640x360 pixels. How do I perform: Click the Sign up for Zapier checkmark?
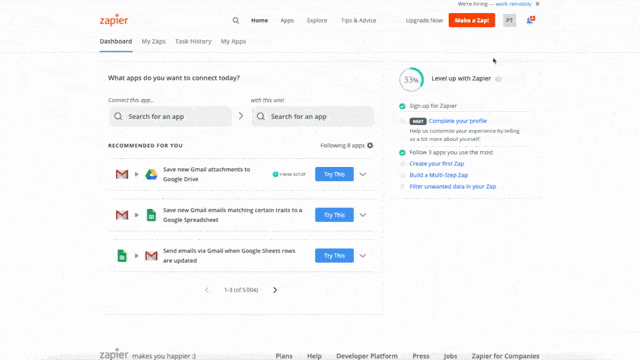pyautogui.click(x=402, y=106)
